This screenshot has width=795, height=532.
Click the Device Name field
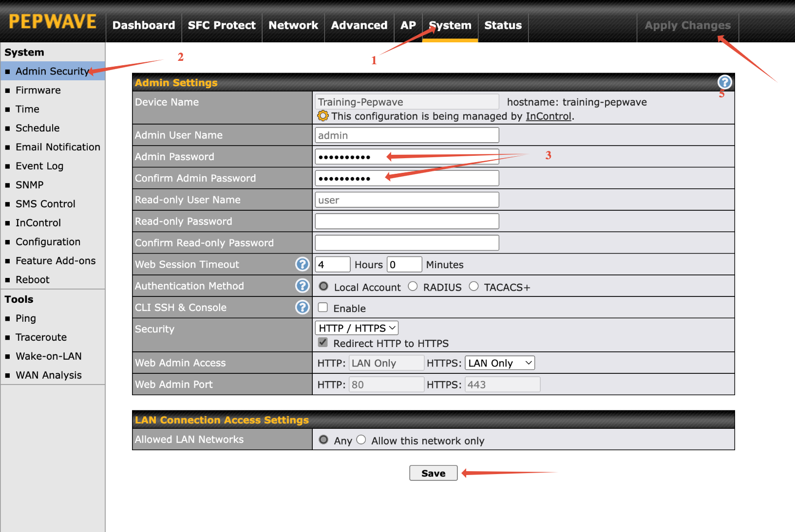(407, 102)
